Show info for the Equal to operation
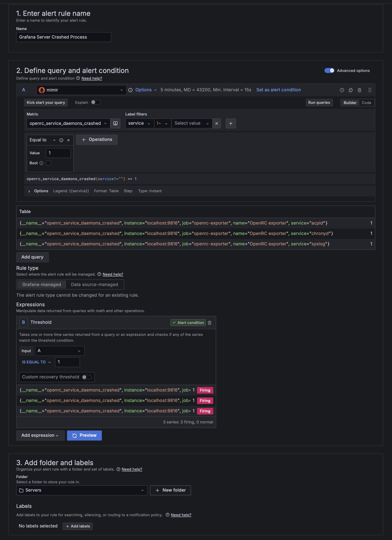The height and width of the screenshot is (540, 392). [61, 140]
